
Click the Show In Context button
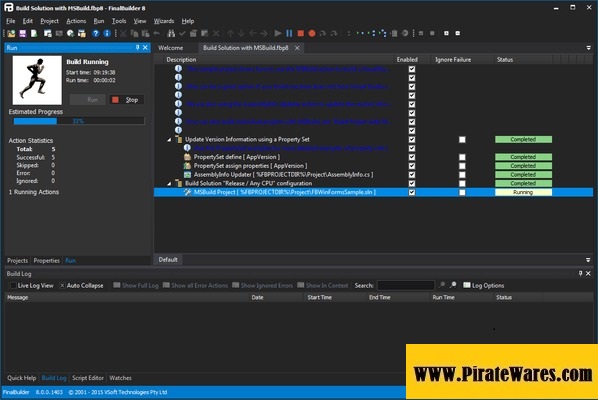coord(323,285)
